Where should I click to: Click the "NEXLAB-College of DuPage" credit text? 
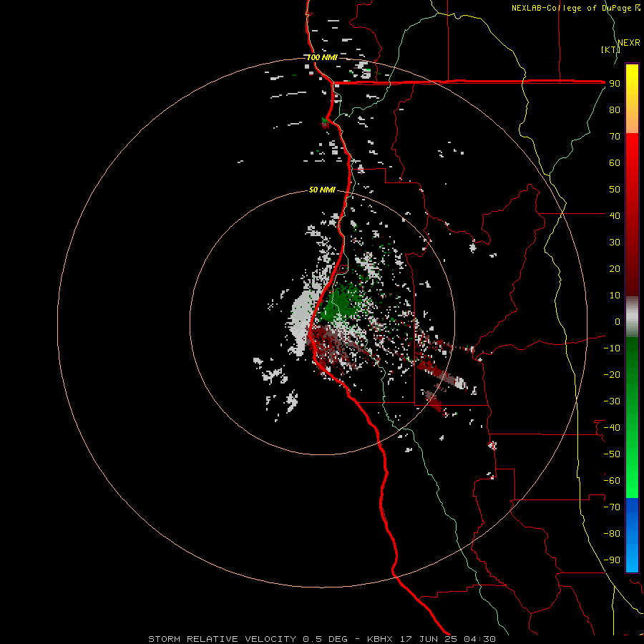tap(571, 8)
